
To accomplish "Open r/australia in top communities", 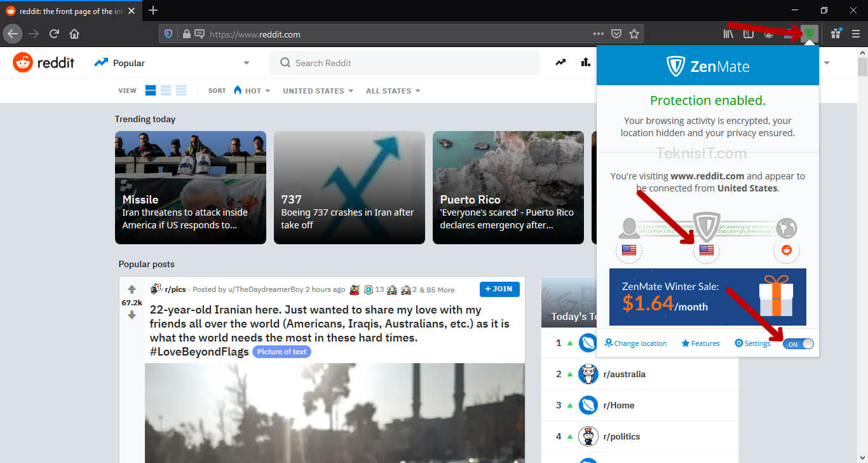I will (624, 374).
